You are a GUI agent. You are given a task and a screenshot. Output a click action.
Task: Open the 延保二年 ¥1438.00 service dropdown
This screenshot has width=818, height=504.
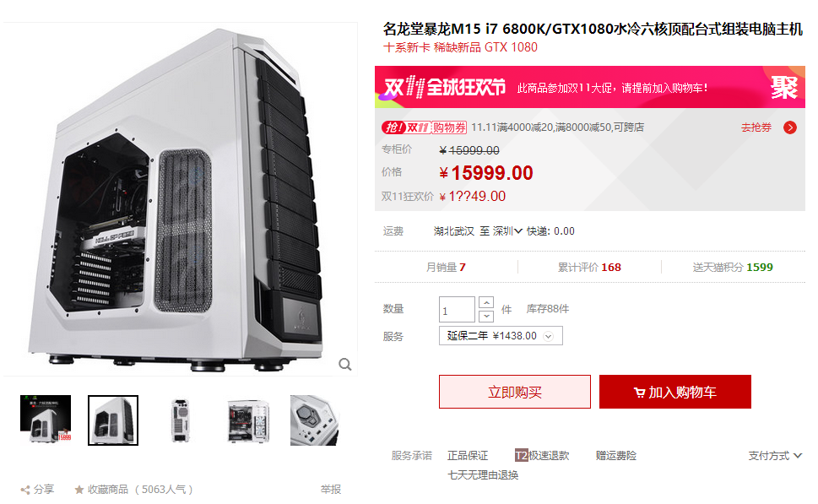click(501, 335)
